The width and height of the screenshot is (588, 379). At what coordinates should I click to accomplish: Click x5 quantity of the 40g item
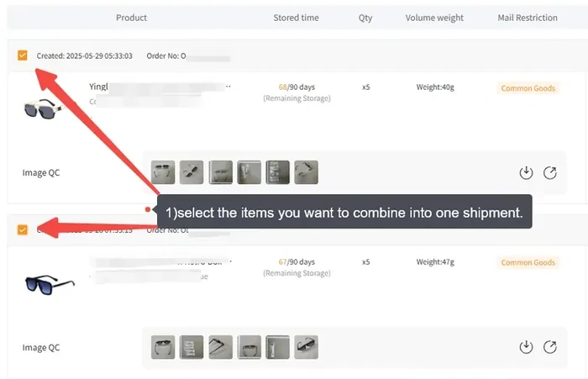coord(366,87)
